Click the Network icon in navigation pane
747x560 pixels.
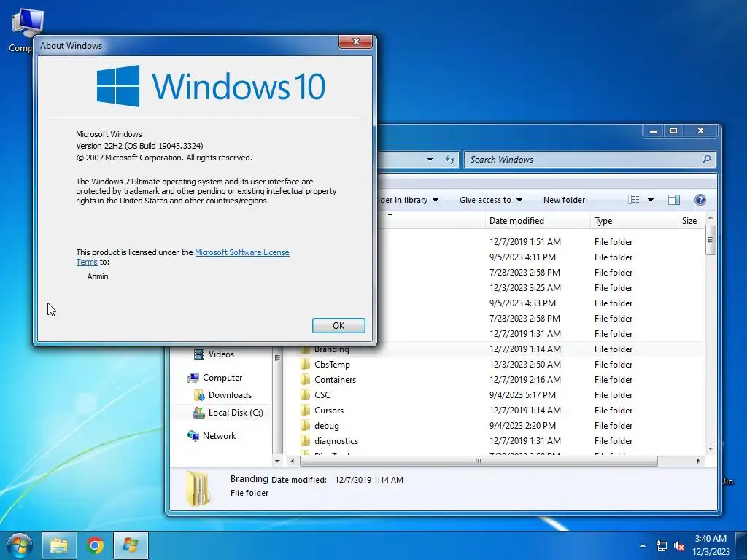tap(193, 436)
